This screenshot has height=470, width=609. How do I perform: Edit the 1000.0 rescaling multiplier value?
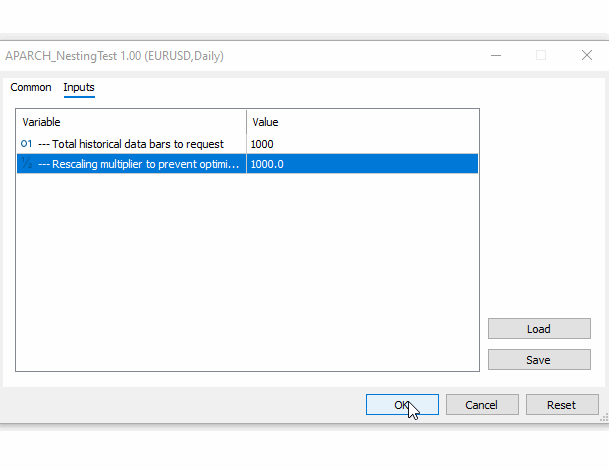tap(362, 164)
